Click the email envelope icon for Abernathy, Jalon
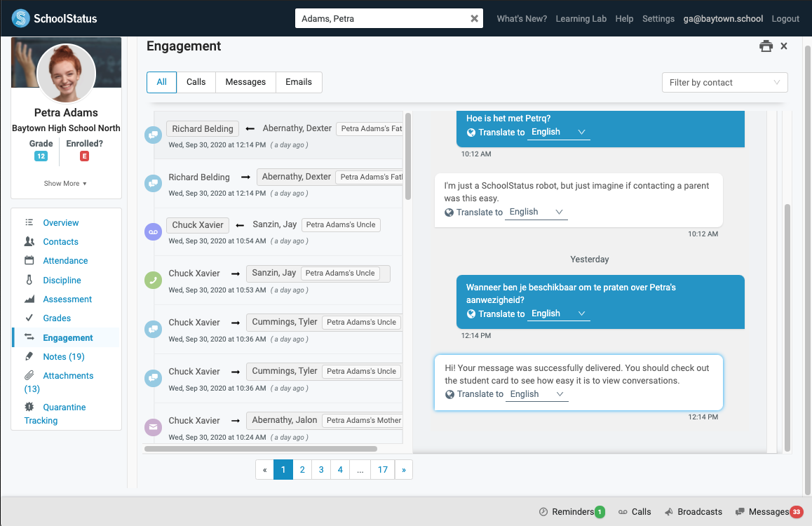 (x=153, y=428)
